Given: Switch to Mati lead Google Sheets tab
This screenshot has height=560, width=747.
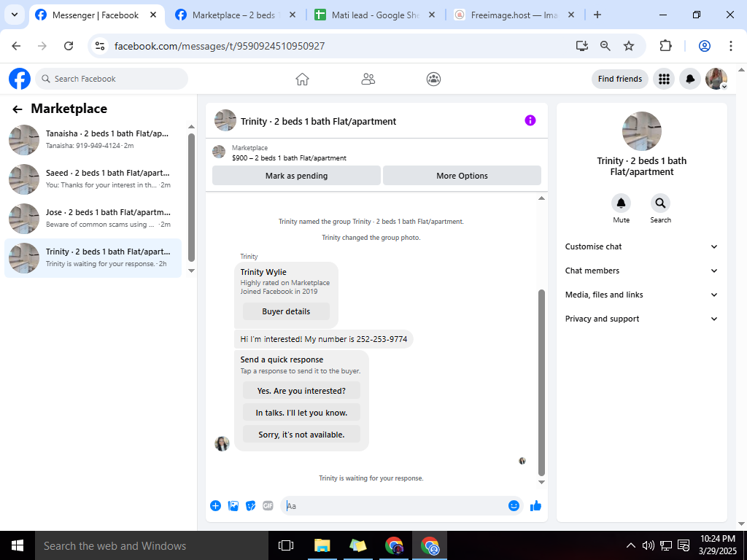Looking at the screenshot, I should pos(374,15).
